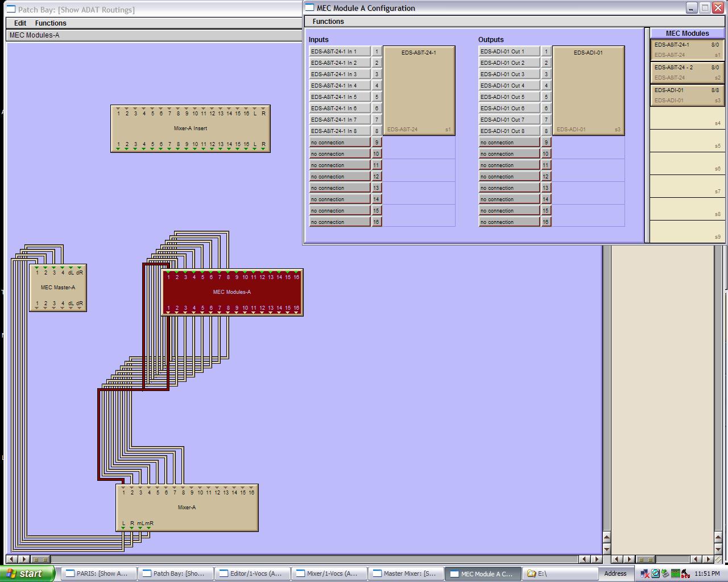Select output row EDS-ADI-01 Out 1

(509, 51)
